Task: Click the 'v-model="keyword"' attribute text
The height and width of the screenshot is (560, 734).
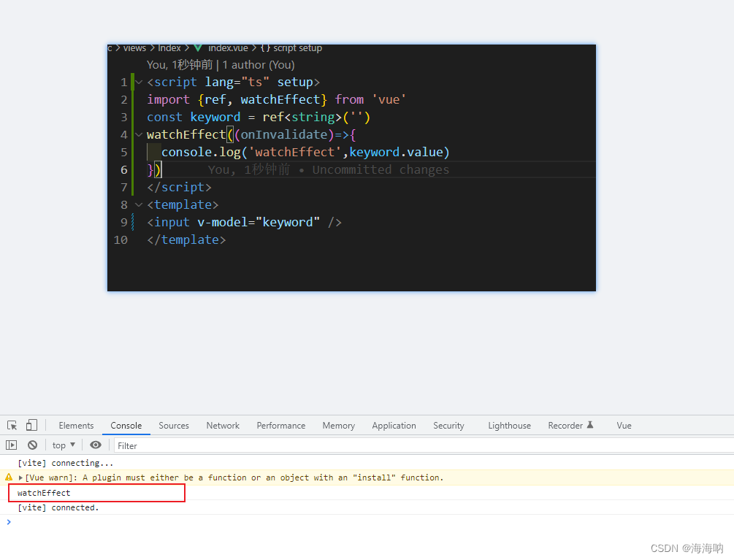Action: pyautogui.click(x=259, y=222)
